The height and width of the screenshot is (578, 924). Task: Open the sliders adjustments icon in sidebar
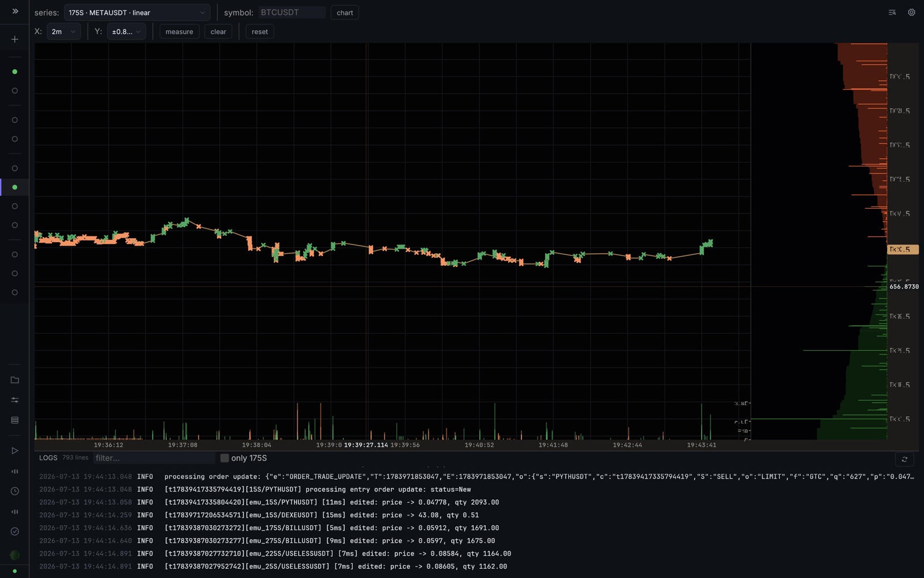click(15, 400)
